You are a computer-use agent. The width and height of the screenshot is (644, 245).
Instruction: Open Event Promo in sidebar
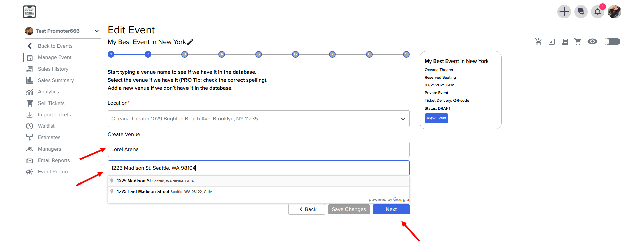tap(53, 172)
